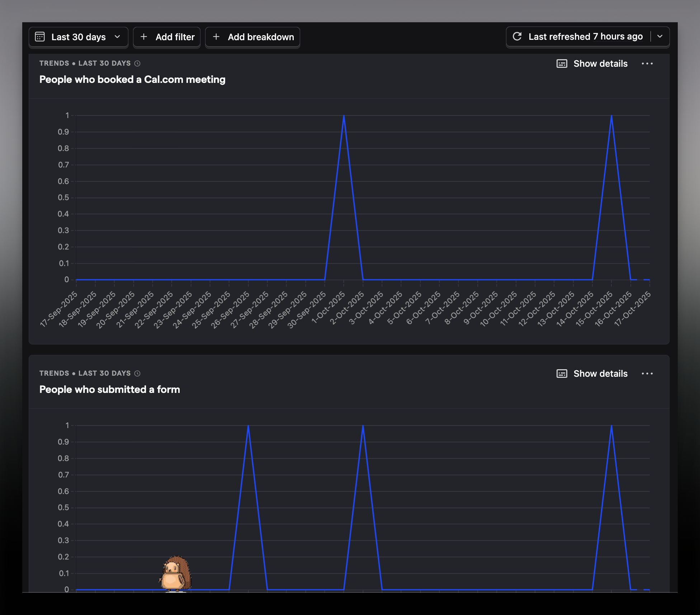The width and height of the screenshot is (700, 615).
Task: Open the Last 30 days date dropdown
Action: [79, 37]
